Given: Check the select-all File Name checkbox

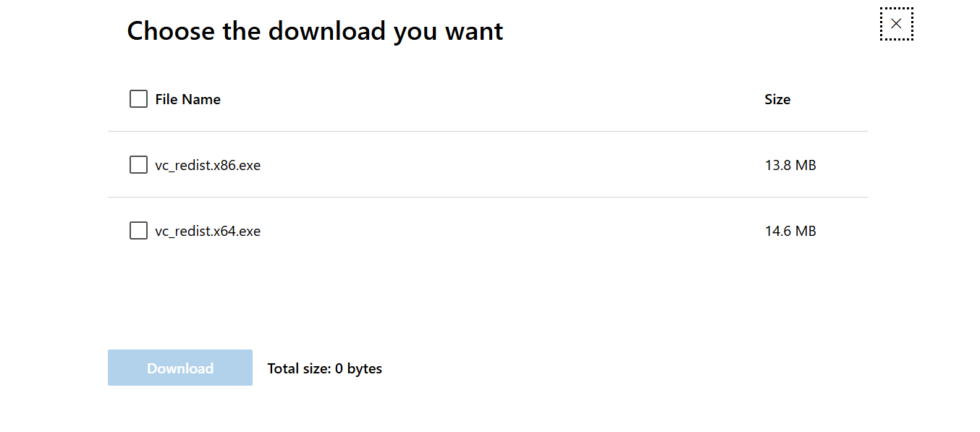Looking at the screenshot, I should click(x=138, y=99).
